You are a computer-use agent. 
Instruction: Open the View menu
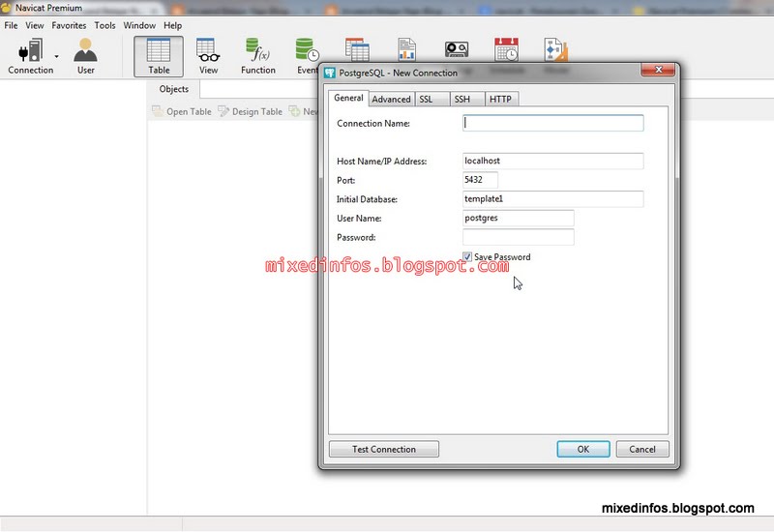[x=35, y=25]
